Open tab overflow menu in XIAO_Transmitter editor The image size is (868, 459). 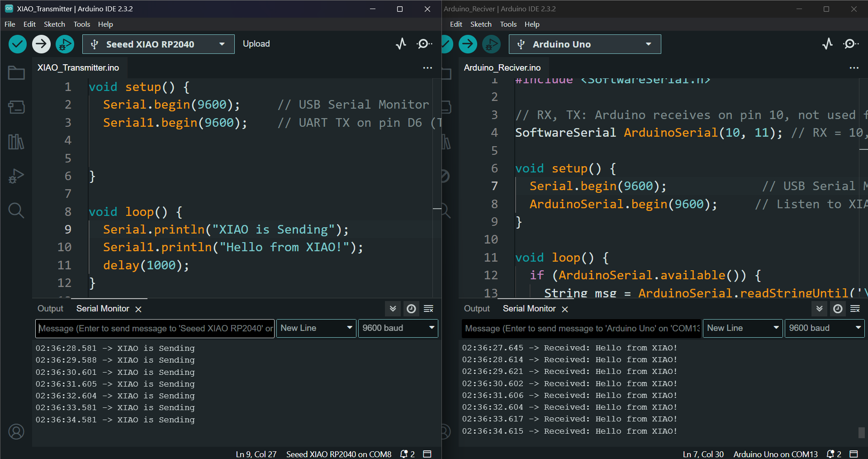click(x=427, y=68)
